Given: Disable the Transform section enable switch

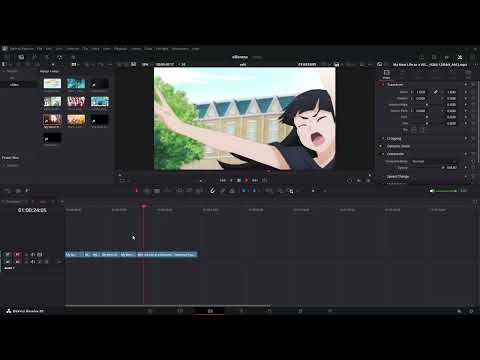Looking at the screenshot, I should [x=382, y=85].
